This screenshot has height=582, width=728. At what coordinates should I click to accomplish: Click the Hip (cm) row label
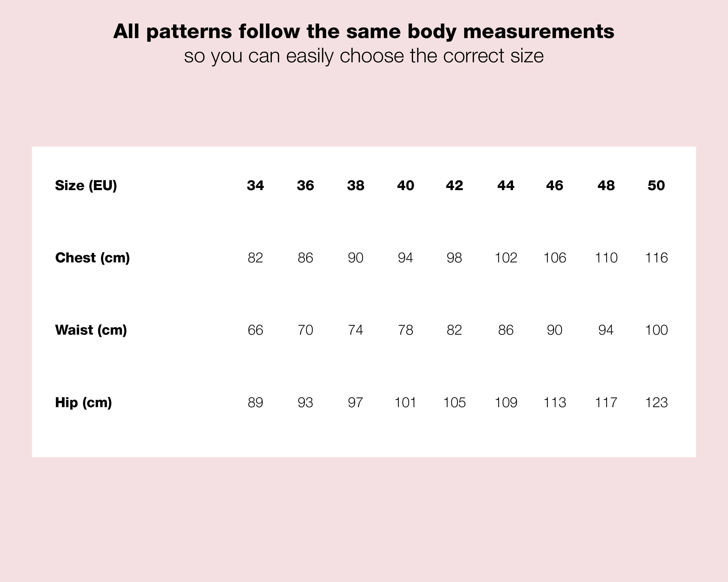coord(83,403)
